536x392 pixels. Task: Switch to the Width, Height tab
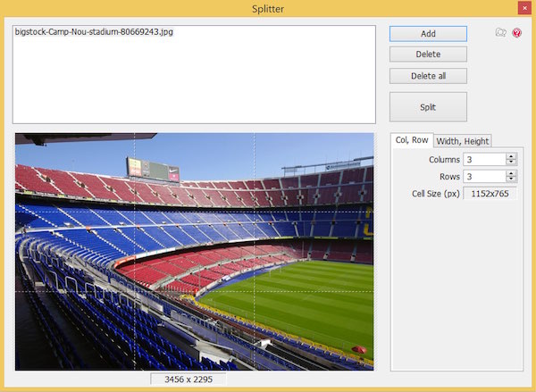462,140
